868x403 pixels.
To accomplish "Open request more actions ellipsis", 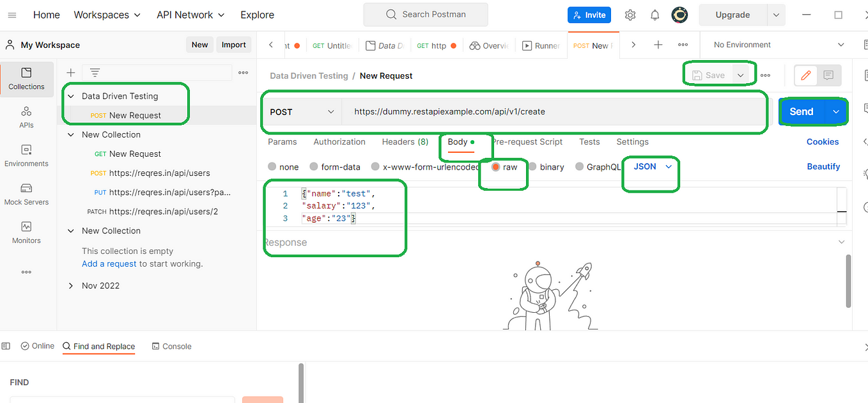I will tap(765, 75).
